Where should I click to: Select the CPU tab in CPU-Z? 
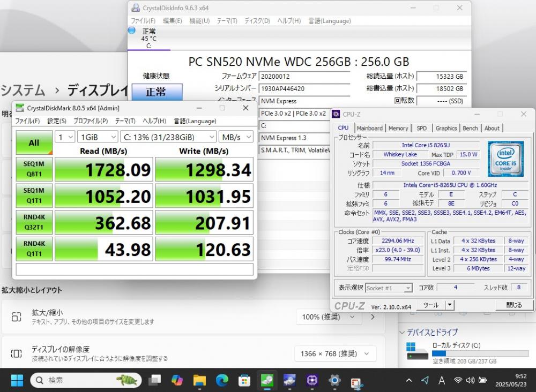click(343, 127)
